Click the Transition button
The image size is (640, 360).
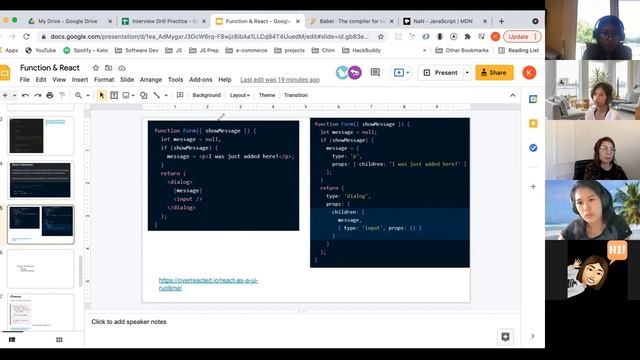coord(296,95)
